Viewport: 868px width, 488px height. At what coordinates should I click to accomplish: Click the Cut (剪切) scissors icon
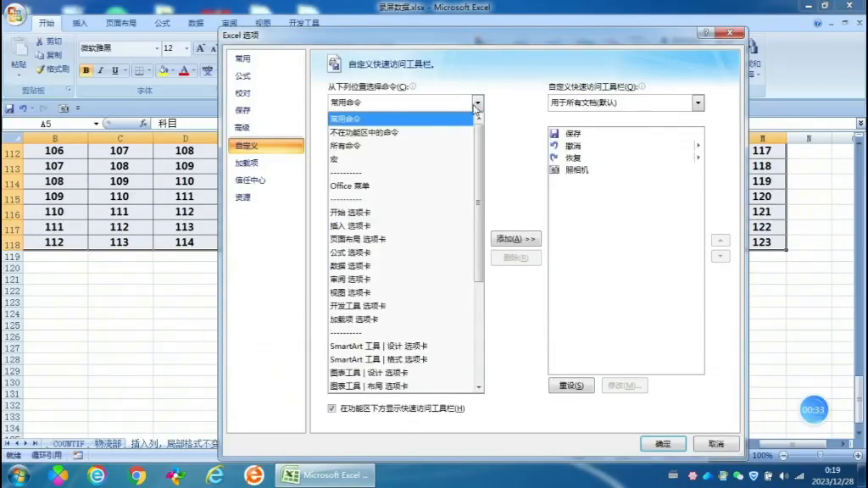click(x=39, y=42)
